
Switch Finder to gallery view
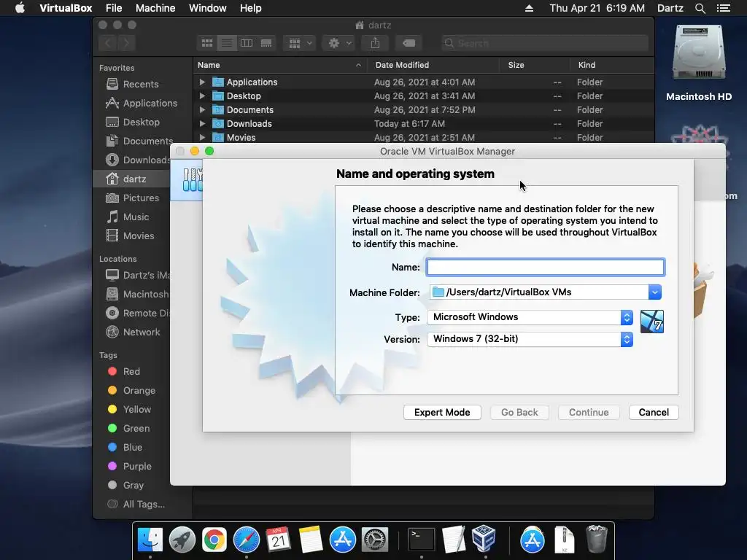[266, 43]
